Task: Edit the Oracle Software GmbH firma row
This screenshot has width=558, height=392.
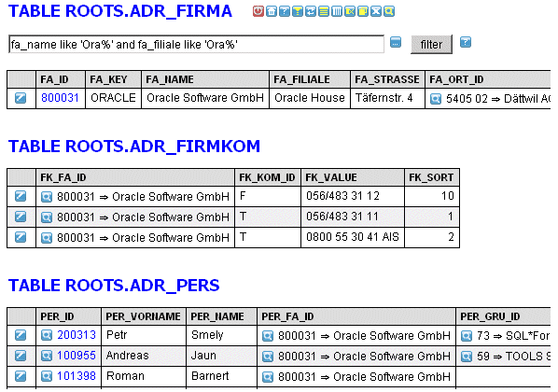Action: (x=21, y=98)
